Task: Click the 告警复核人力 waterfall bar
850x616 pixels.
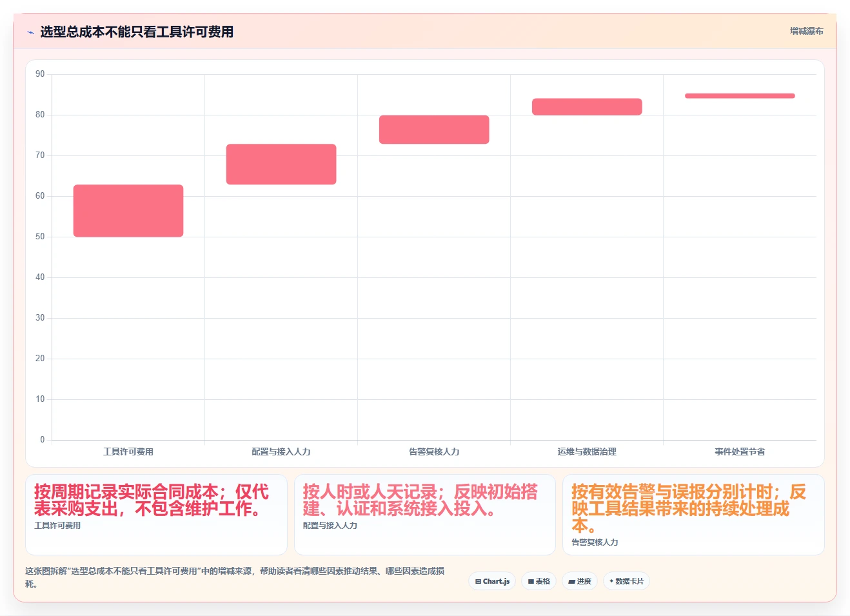Action: point(434,130)
